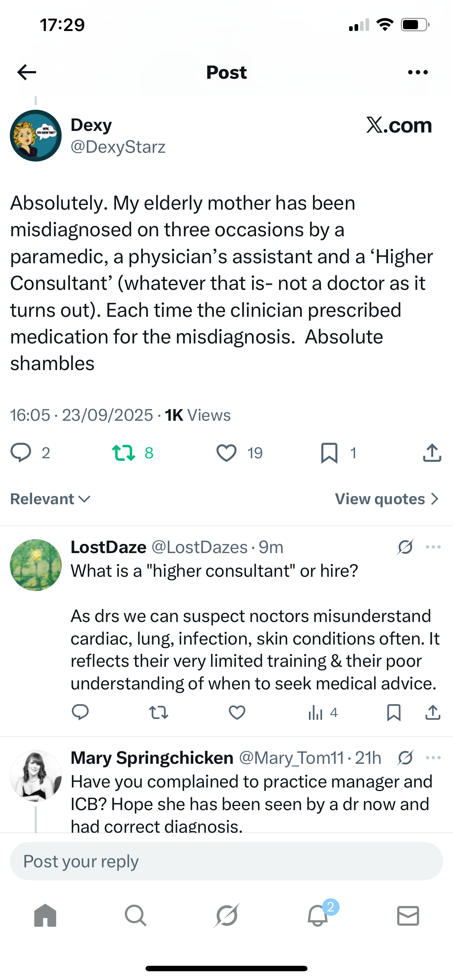The height and width of the screenshot is (980, 453).
Task: Expand the Relevant sort dropdown
Action: (50, 499)
